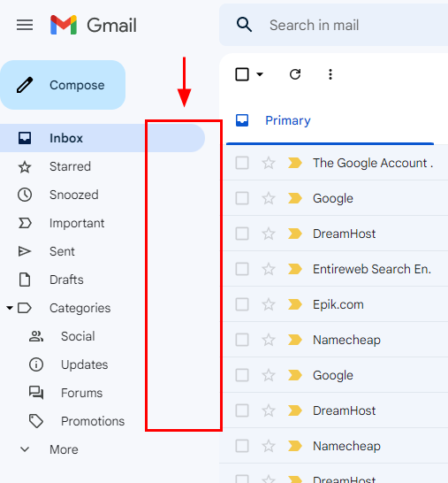Click the Gmail logo
Image resolution: width=448 pixels, height=483 pixels.
pyautogui.click(x=94, y=25)
